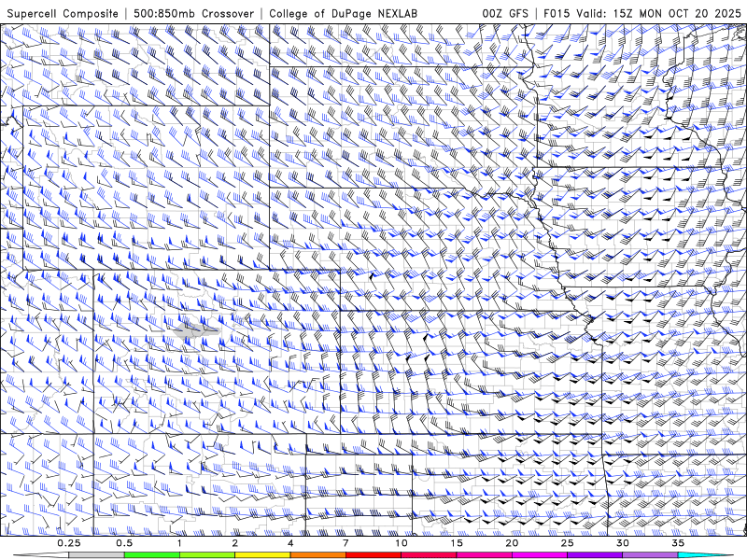
Task: Click the magenta legend segment between 20 and 25
Action: (540, 555)
